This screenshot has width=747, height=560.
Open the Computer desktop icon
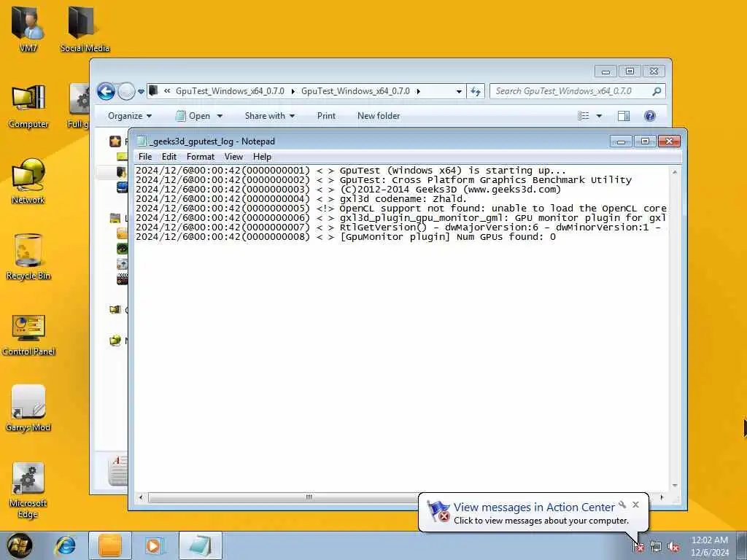coord(28,106)
